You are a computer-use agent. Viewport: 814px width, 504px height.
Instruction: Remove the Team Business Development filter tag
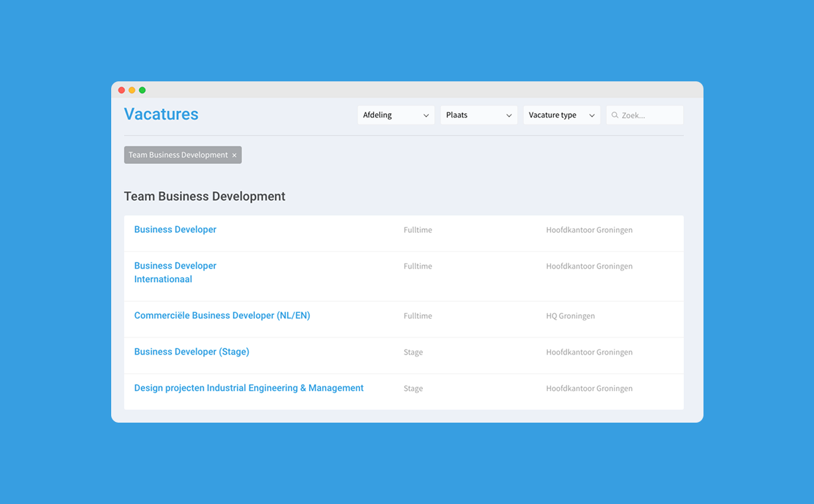[x=234, y=155]
